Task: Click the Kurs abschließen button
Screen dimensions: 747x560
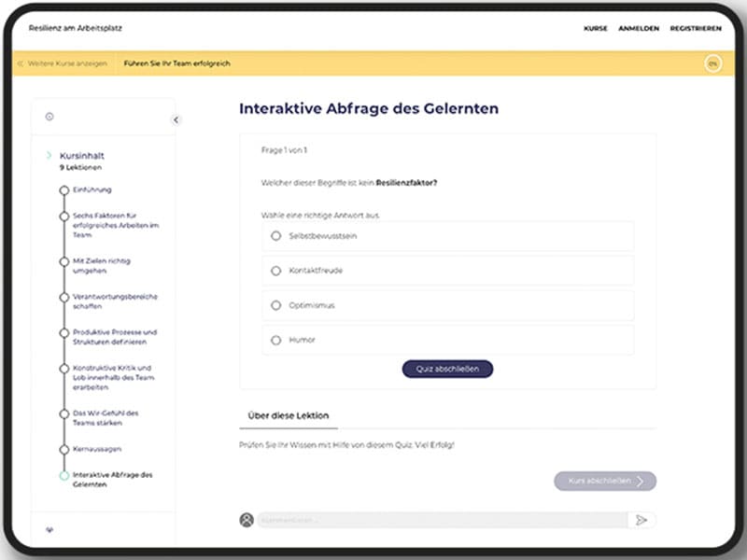Action: 605,481
